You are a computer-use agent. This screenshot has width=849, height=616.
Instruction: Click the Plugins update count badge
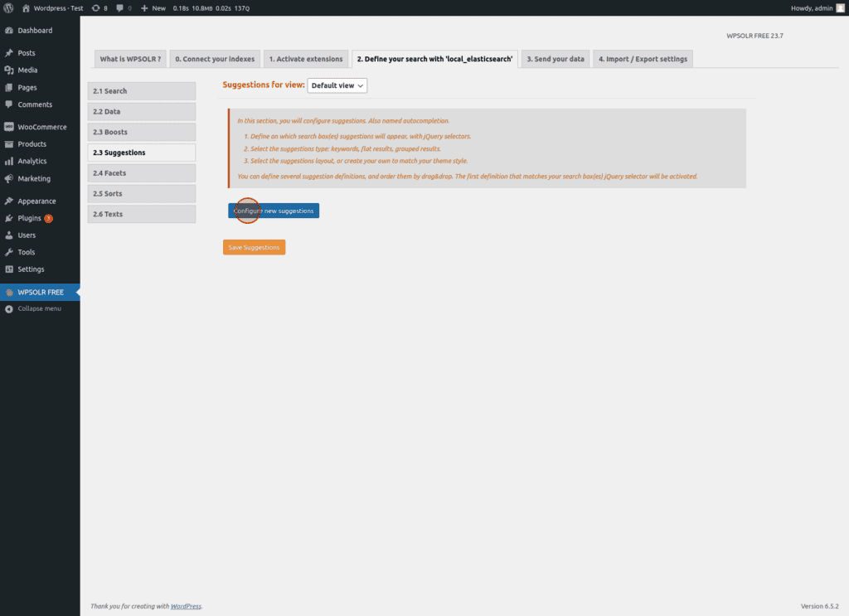48,218
